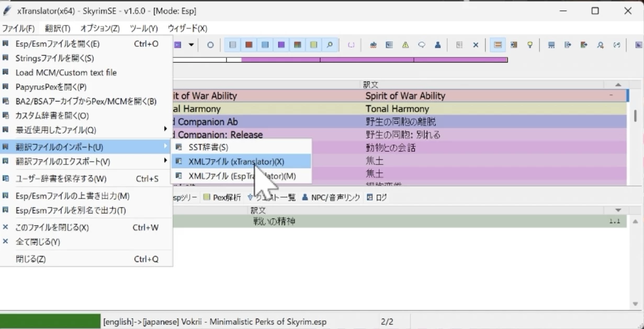The image size is (644, 329).
Task: Select XMLファイル (EspTranslator)(M)
Action: coord(241,176)
